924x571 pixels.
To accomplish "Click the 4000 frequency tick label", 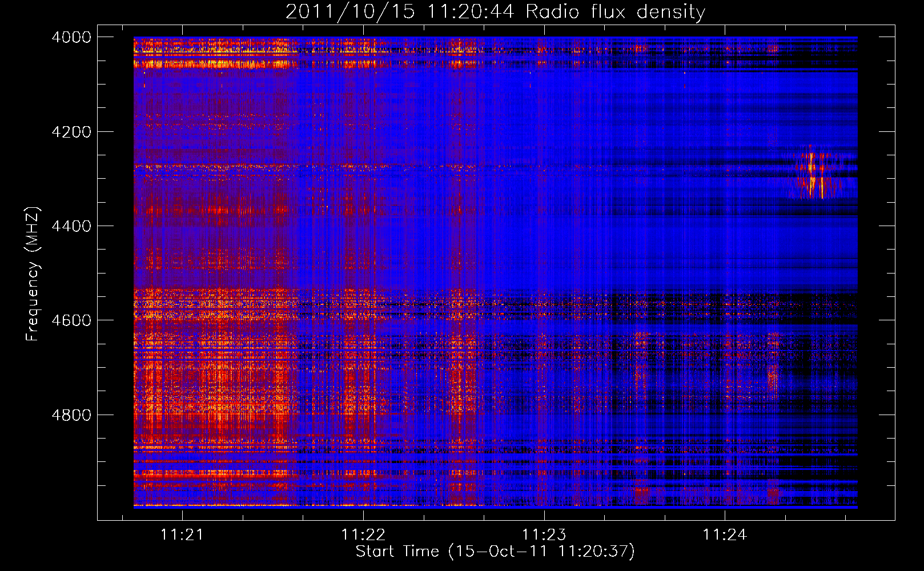I will point(71,37).
